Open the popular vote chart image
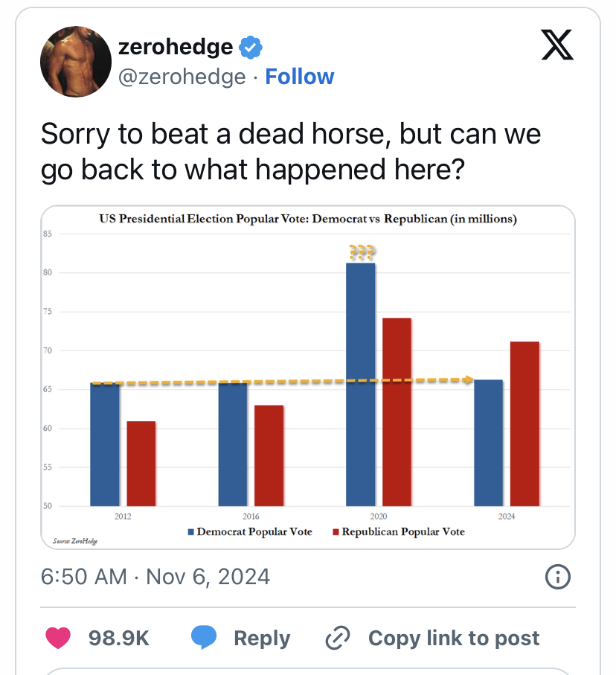Image resolution: width=616 pixels, height=675 pixels. (308, 377)
